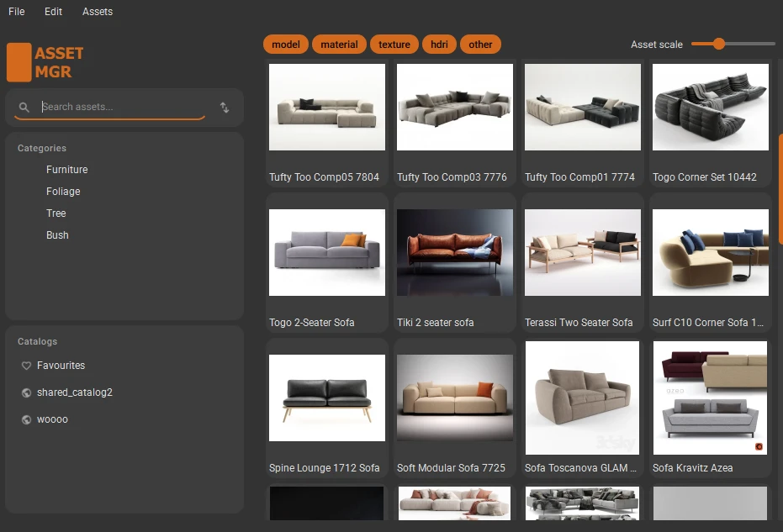Select the Tree category
Screen dimensions: 783x532
(x=56, y=213)
